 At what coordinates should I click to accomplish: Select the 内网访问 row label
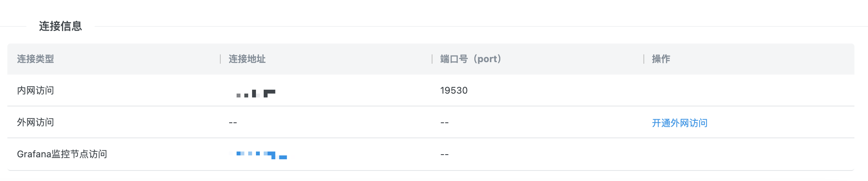[35, 90]
